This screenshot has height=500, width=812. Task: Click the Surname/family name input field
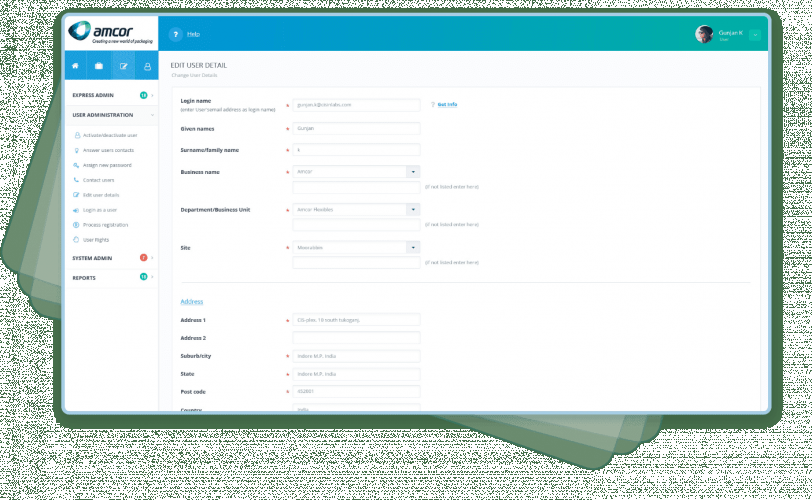[x=356, y=150]
